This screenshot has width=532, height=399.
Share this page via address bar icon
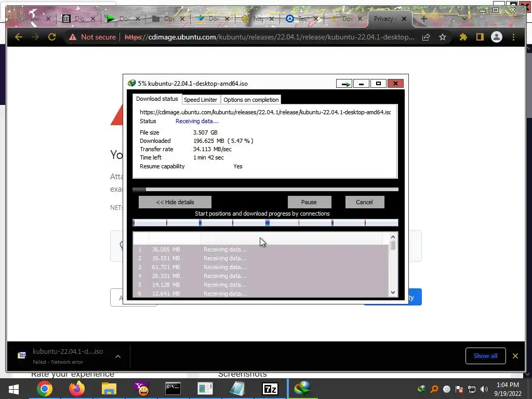[426, 37]
